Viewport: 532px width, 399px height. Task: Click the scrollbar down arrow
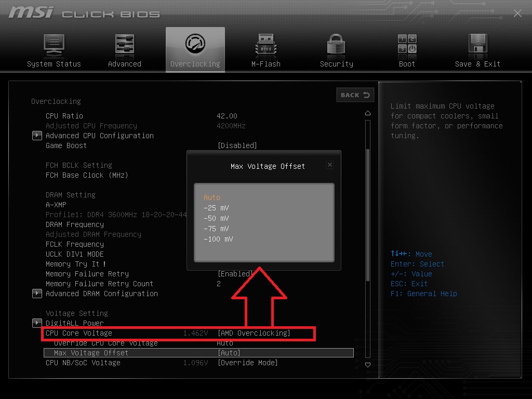(x=368, y=366)
